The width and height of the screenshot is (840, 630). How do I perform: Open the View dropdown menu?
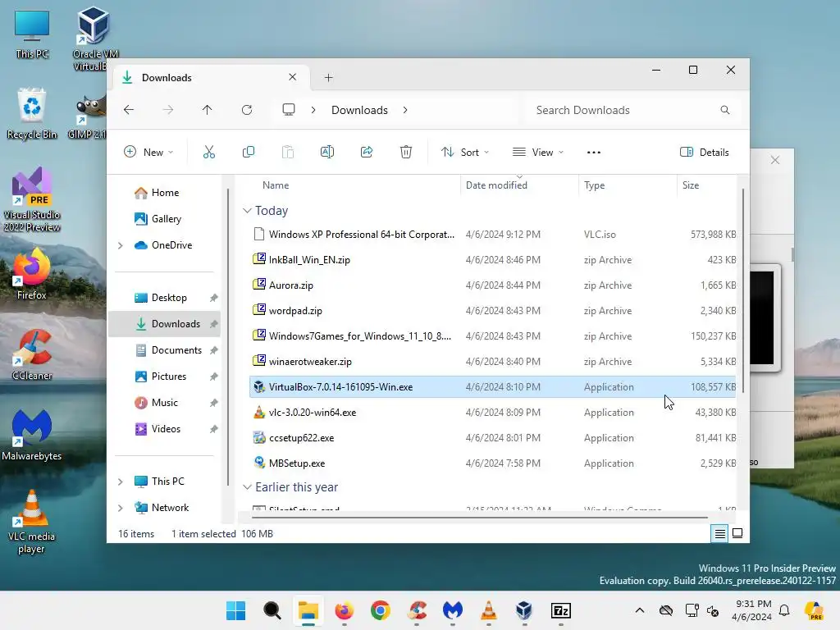pyautogui.click(x=538, y=152)
